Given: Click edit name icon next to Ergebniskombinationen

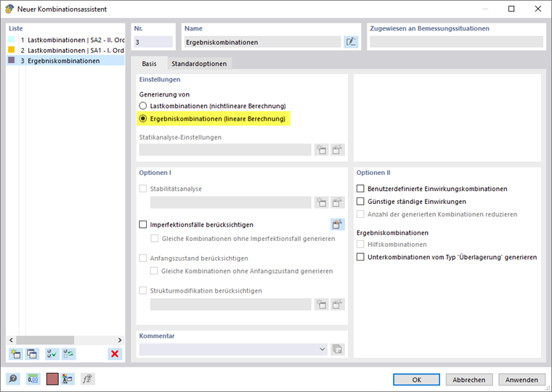Looking at the screenshot, I should (351, 42).
